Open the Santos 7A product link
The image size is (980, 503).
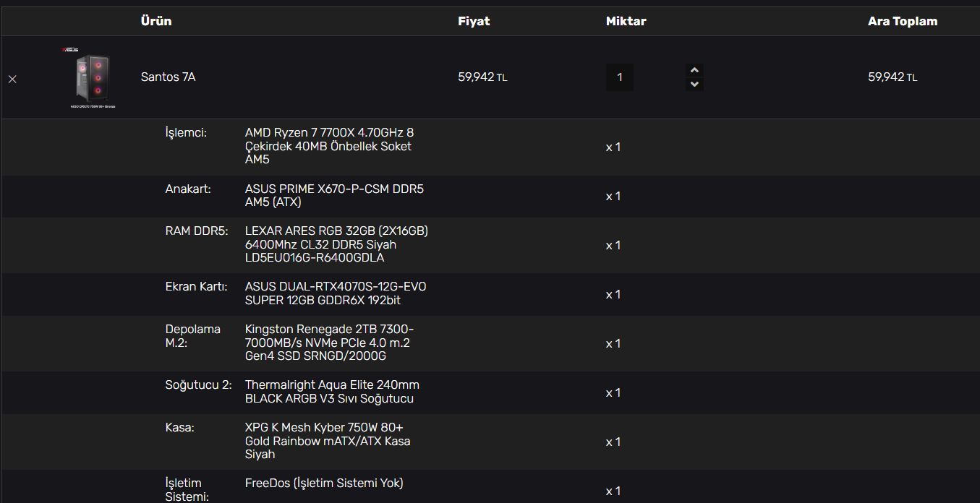pos(168,77)
